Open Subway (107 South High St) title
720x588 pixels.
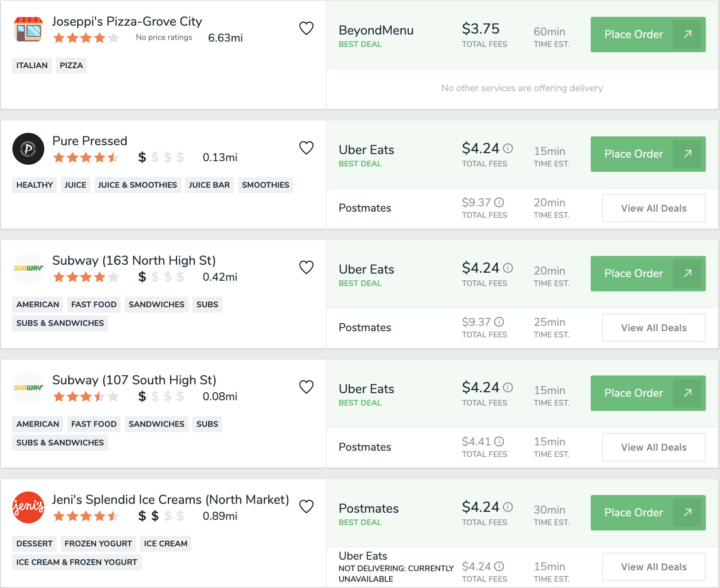[134, 380]
